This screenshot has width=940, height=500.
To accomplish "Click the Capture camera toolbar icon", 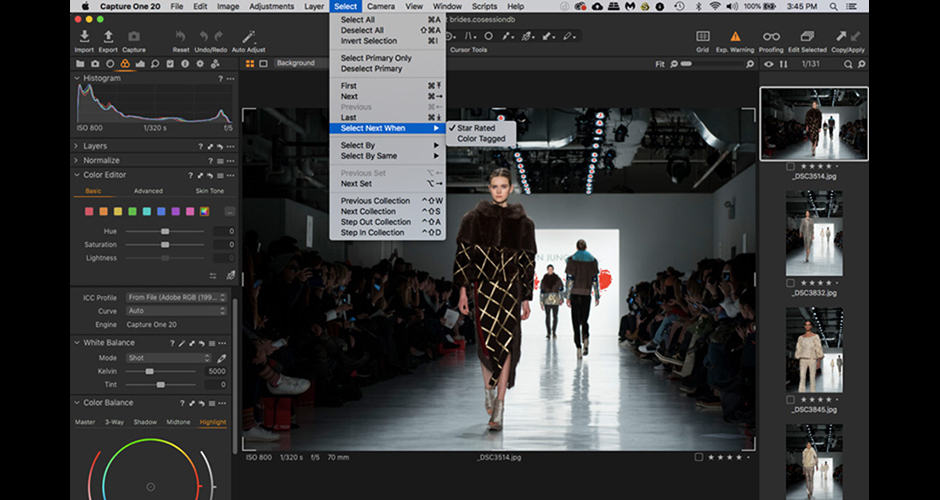I will pos(134,37).
